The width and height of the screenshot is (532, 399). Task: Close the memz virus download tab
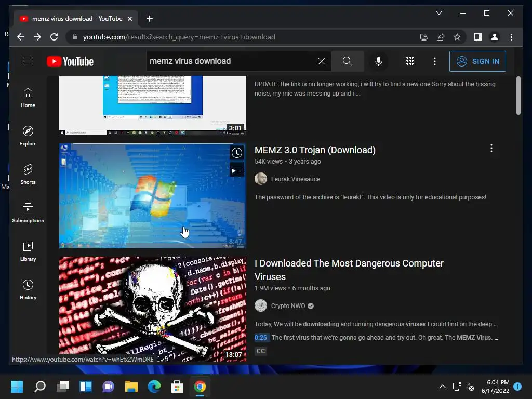tap(129, 19)
